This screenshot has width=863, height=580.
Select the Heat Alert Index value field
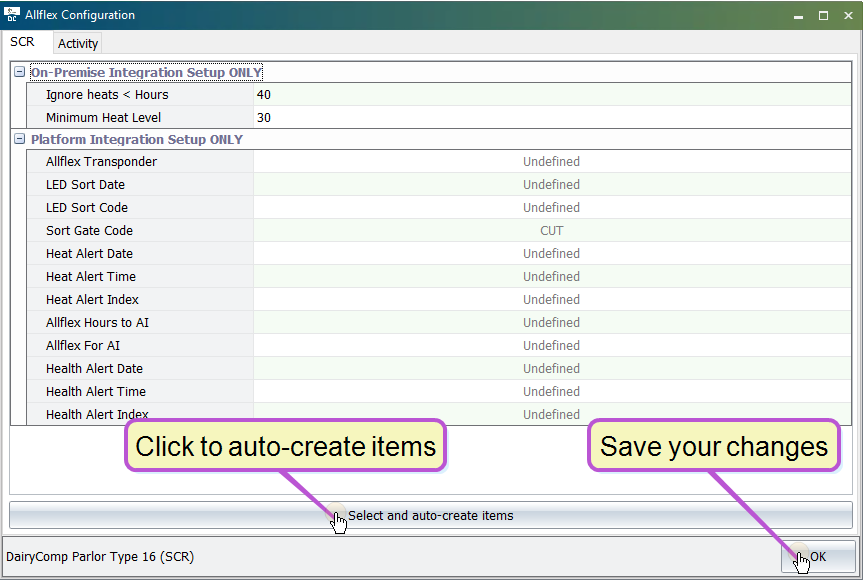pos(552,300)
